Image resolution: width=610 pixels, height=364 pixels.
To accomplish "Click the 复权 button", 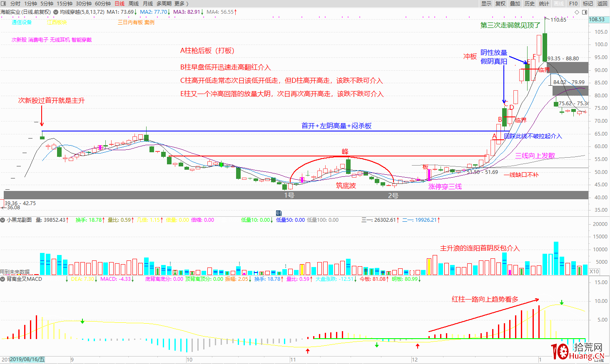I will [x=500, y=4].
